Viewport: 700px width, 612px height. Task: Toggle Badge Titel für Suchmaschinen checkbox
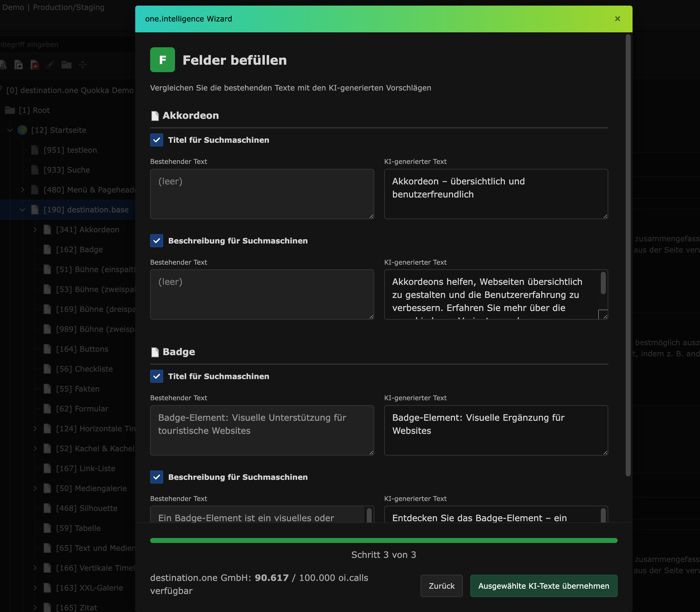[x=157, y=376]
